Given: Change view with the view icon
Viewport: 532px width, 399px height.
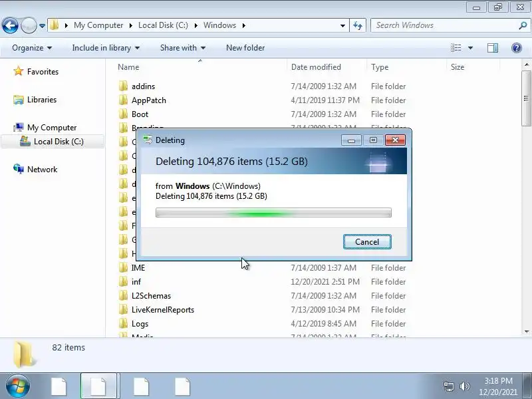Looking at the screenshot, I should (x=456, y=48).
